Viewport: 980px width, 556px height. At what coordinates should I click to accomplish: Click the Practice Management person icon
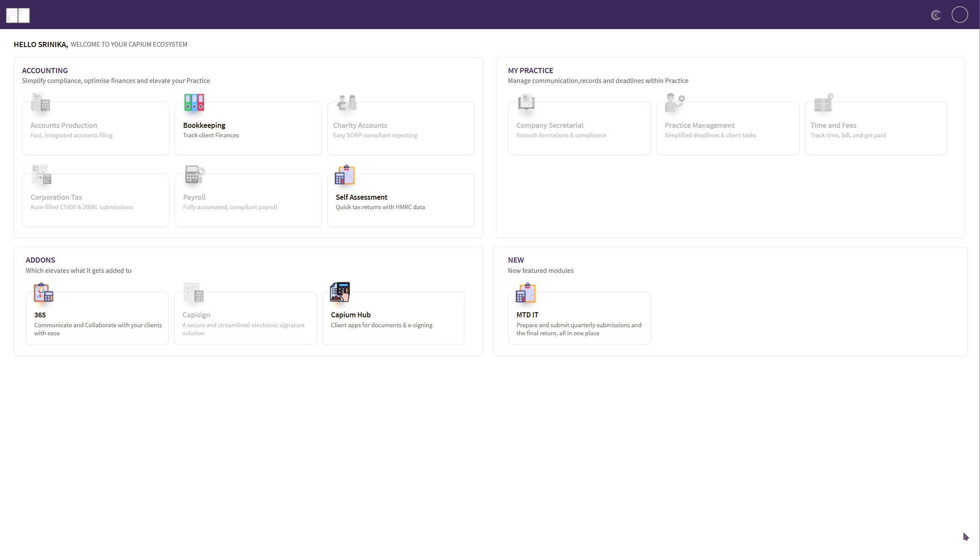675,103
